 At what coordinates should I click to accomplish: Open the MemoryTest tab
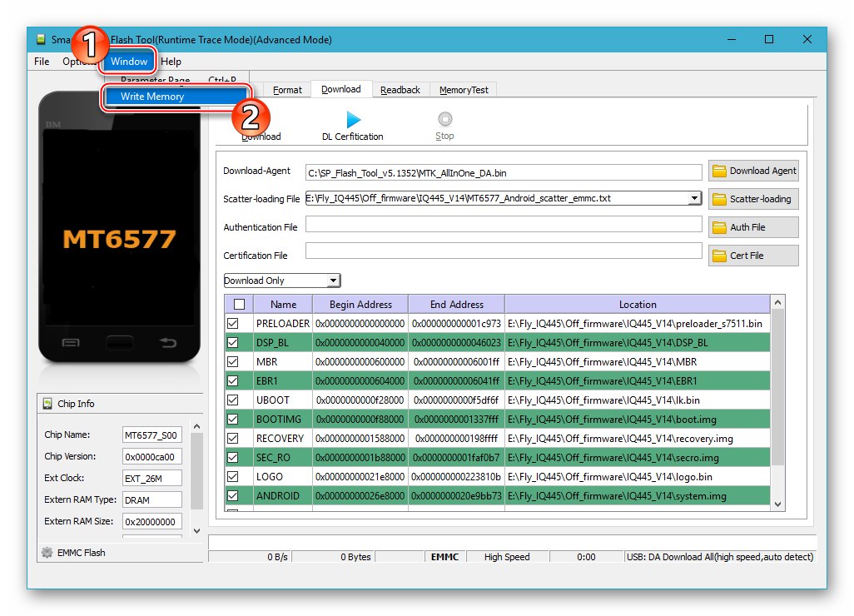pyautogui.click(x=463, y=89)
